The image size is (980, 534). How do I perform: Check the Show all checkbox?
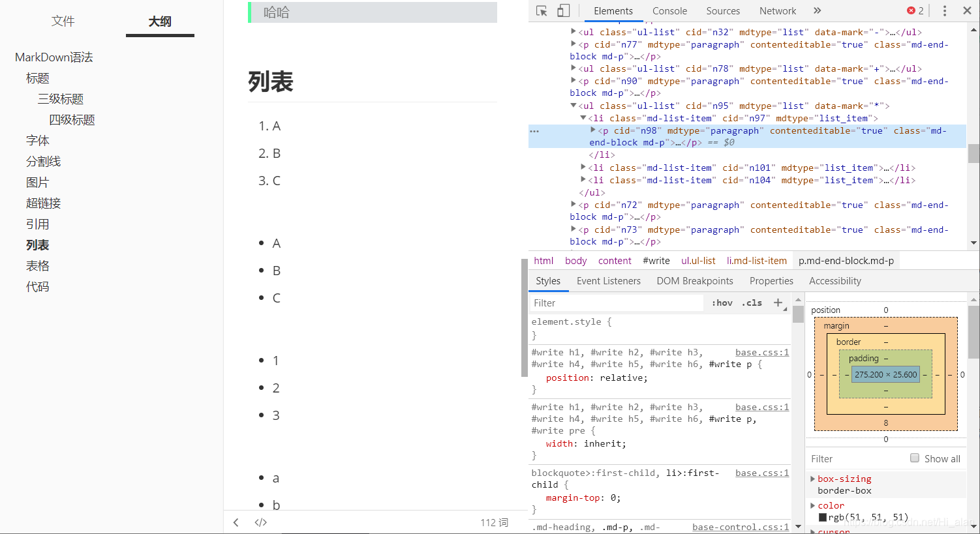point(915,458)
